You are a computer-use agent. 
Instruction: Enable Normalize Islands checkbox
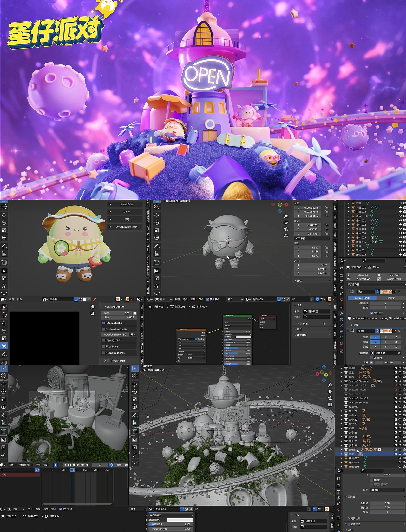coord(103,353)
